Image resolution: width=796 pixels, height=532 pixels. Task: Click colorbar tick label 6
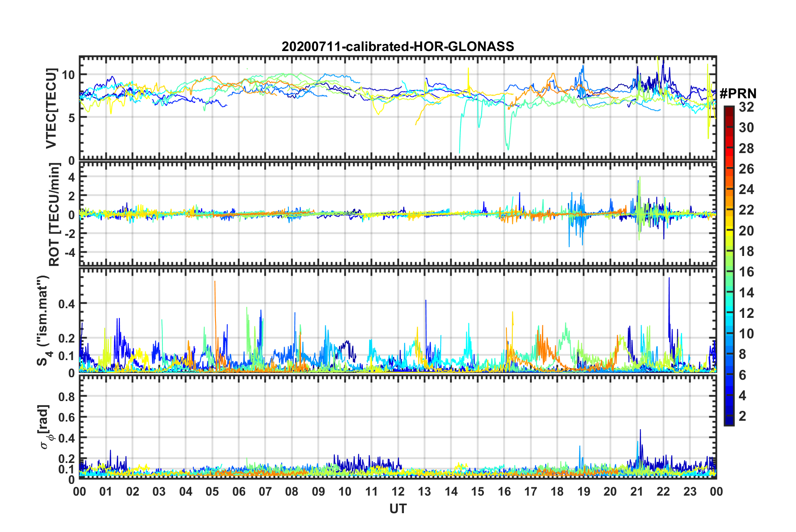coord(742,375)
